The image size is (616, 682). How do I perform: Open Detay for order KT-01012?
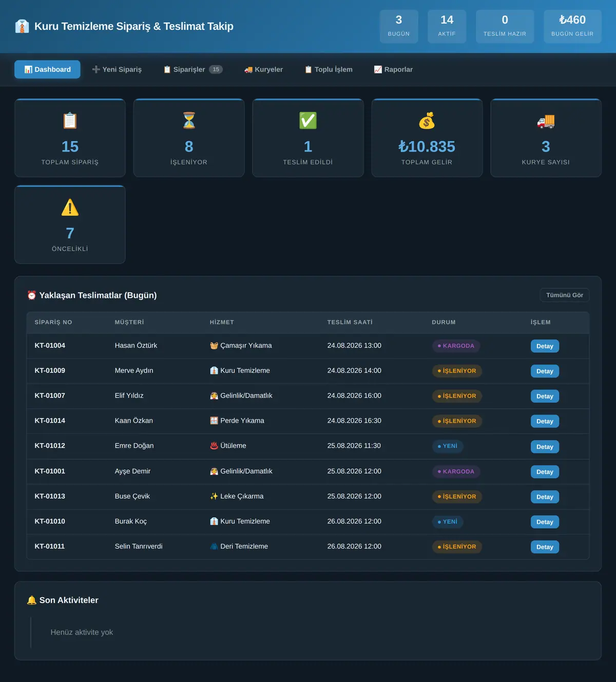pos(545,447)
